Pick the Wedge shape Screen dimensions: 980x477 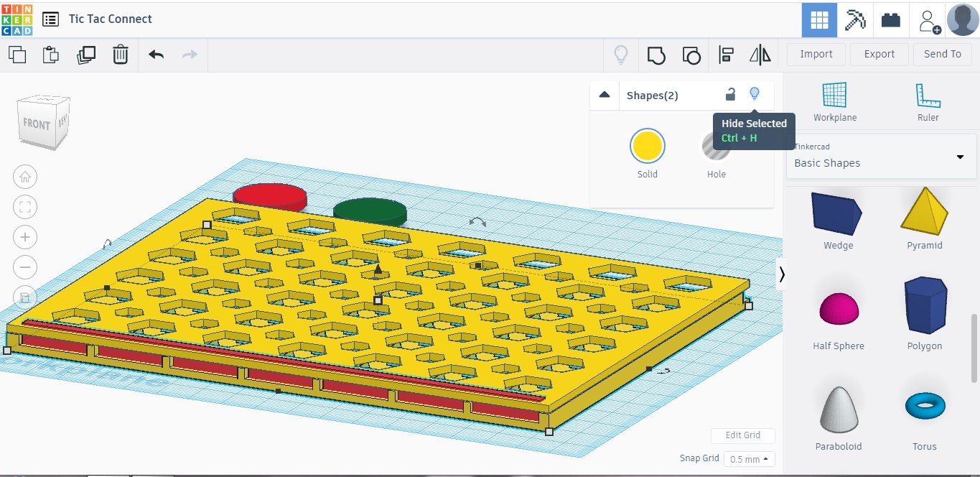tap(837, 213)
